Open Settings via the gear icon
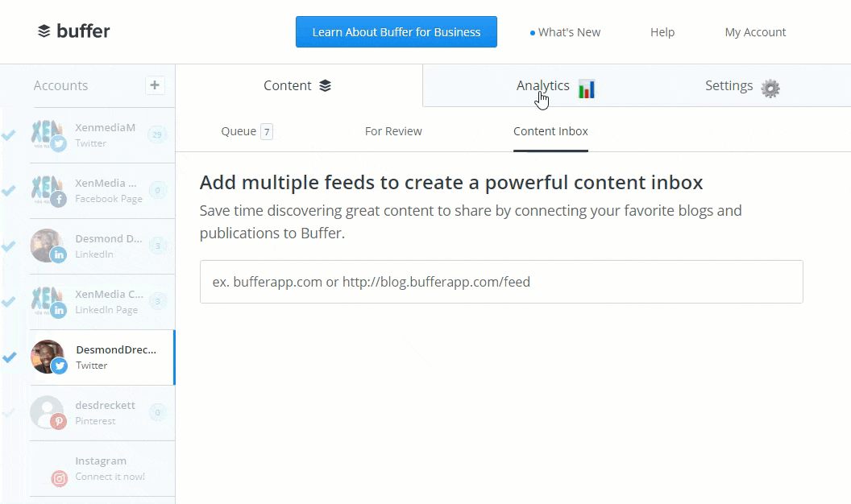This screenshot has height=504, width=851. tap(770, 89)
